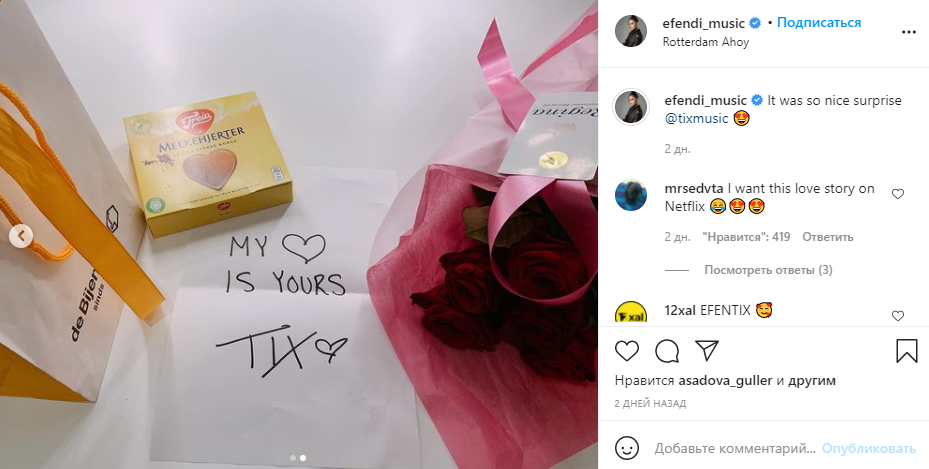Viewport: 929px width, 469px height.
Task: View likes count "Нравится": 419
Action: pos(747,237)
